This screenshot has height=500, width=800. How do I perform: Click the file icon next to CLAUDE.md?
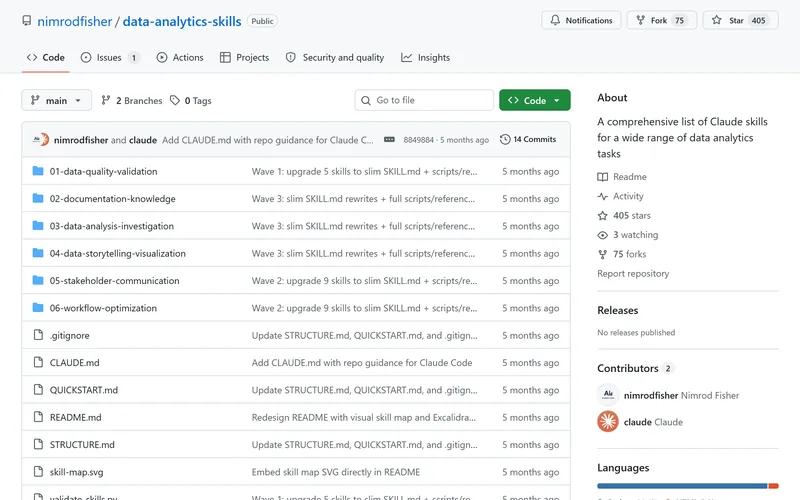[38, 362]
